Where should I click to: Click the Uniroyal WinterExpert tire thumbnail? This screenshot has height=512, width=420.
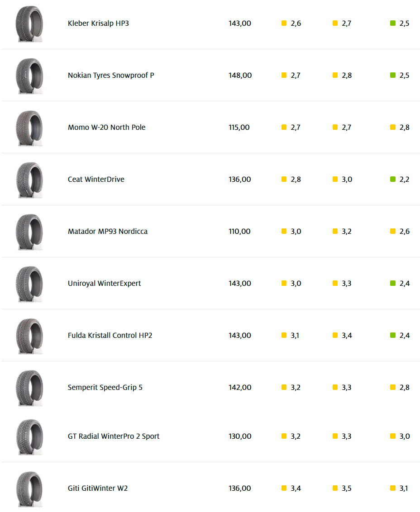tap(29, 284)
